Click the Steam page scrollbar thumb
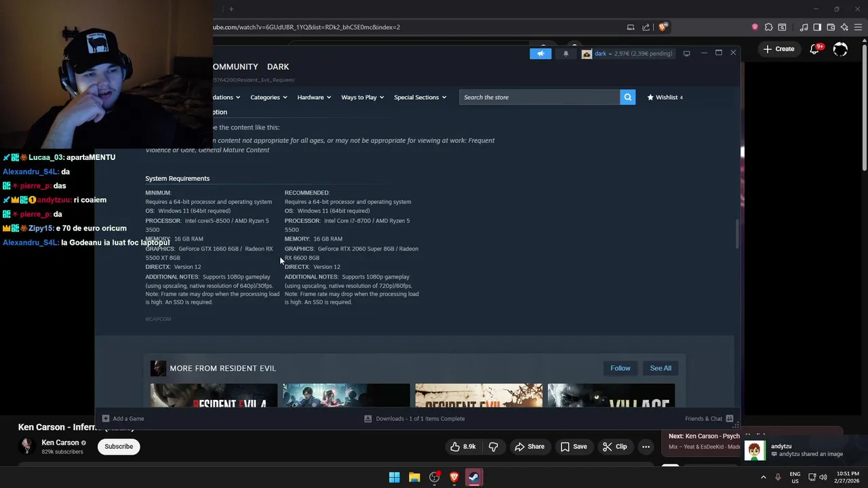 point(737,235)
